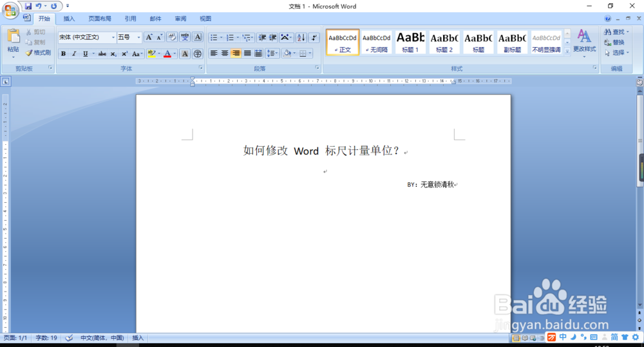Switch to the 插入 tab
The height and width of the screenshot is (347, 644).
click(69, 19)
